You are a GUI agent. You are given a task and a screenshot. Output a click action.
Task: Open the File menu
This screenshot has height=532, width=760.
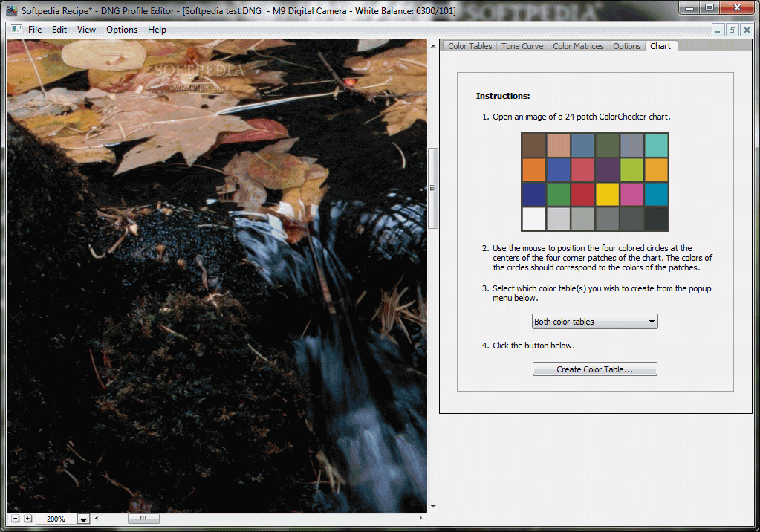pyautogui.click(x=35, y=30)
